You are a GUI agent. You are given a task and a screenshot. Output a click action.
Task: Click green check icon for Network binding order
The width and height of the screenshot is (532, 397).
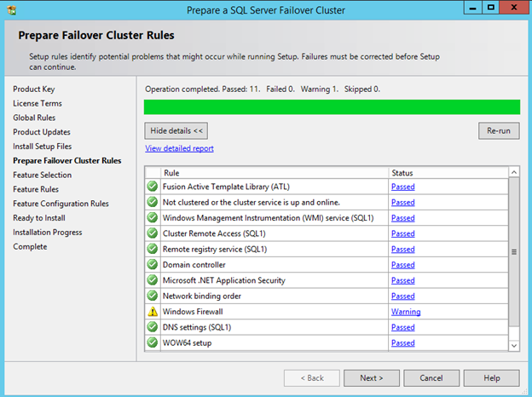point(153,296)
